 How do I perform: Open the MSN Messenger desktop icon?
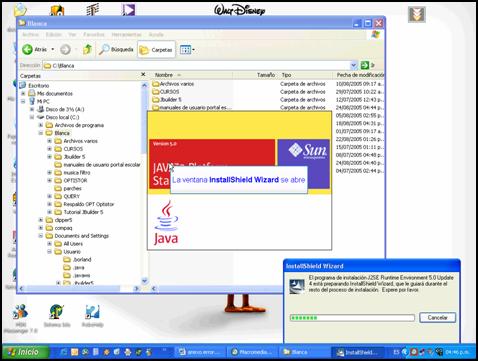tap(21, 318)
